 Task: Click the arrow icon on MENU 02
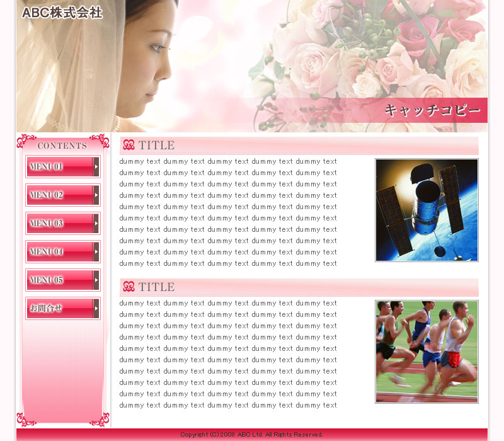pyautogui.click(x=96, y=195)
